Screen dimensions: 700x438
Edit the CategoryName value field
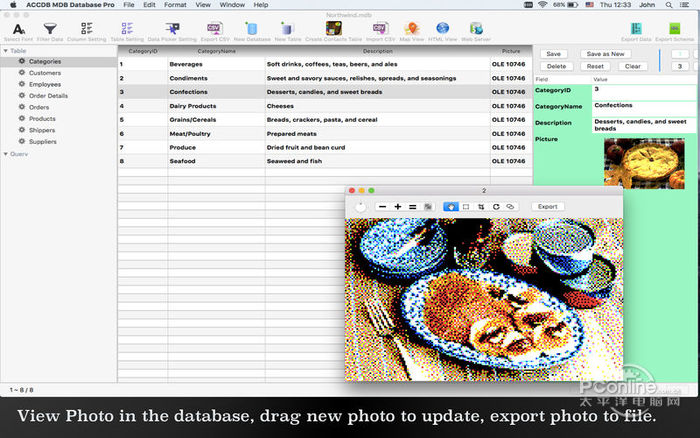pos(644,108)
